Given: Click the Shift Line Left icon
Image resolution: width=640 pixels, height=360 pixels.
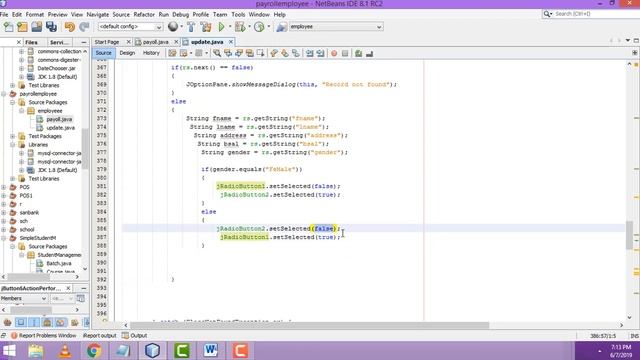Looking at the screenshot, I should pyautogui.click(x=309, y=53).
